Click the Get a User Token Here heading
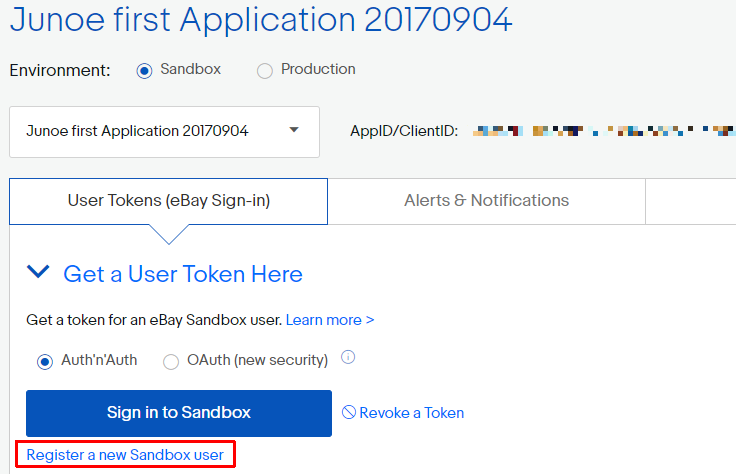 tap(183, 274)
